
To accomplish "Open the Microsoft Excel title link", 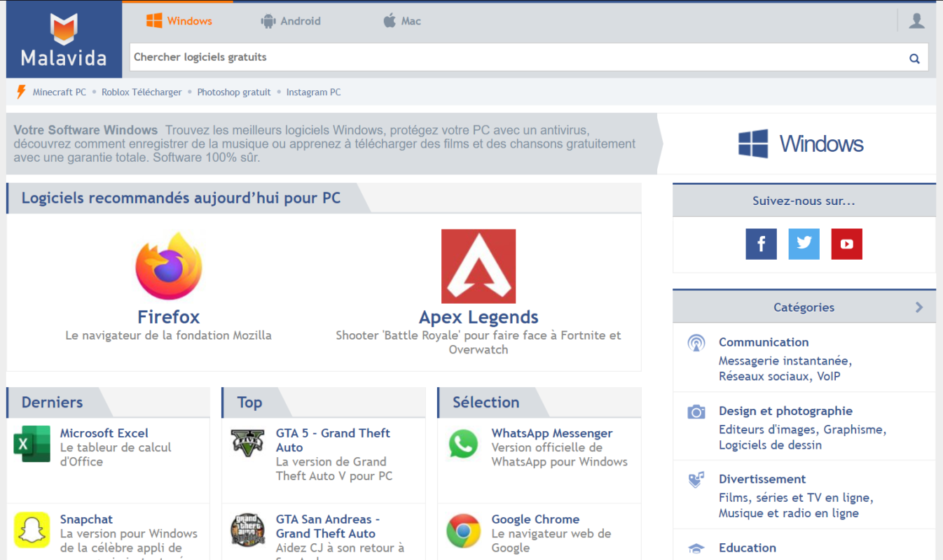I will [104, 433].
